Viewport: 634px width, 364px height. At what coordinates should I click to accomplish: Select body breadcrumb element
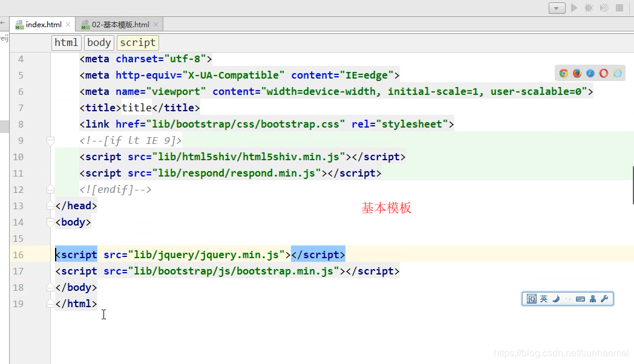point(99,42)
